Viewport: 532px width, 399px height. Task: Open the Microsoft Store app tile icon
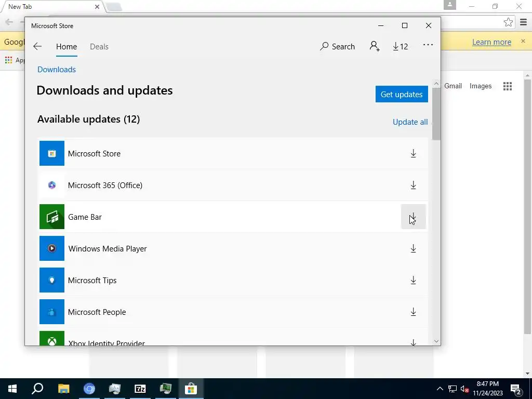[52, 153]
